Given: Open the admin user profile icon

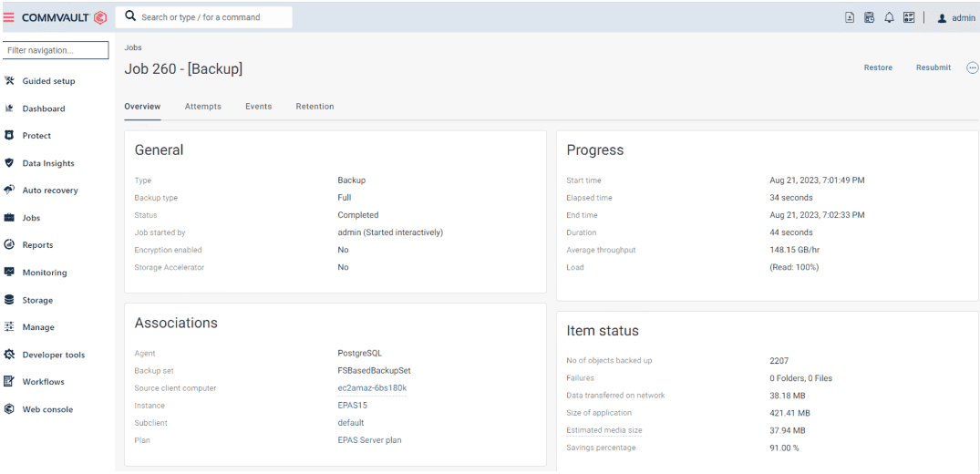Looking at the screenshot, I should (942, 19).
